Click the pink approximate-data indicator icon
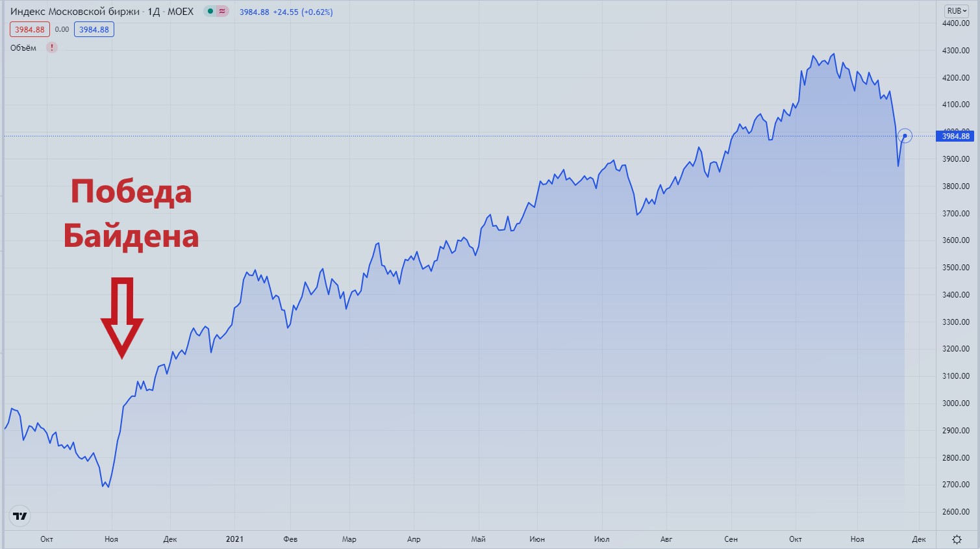 pos(222,12)
